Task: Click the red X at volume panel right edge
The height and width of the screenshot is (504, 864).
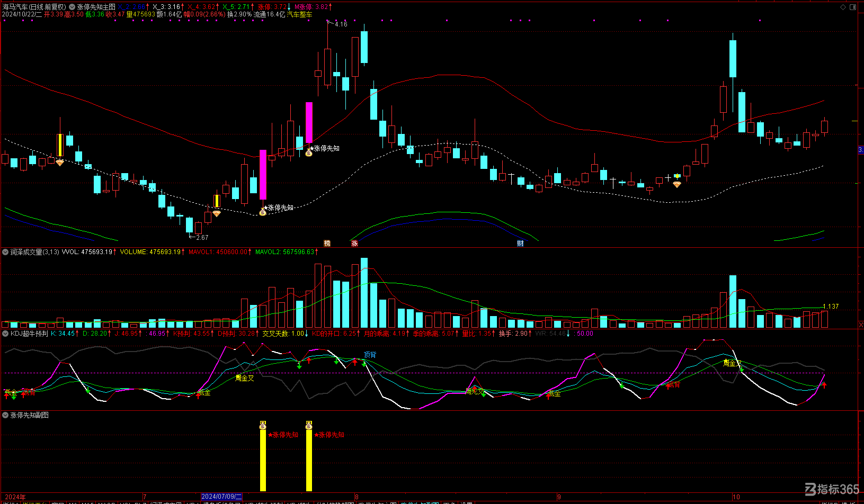Action: 861,325
